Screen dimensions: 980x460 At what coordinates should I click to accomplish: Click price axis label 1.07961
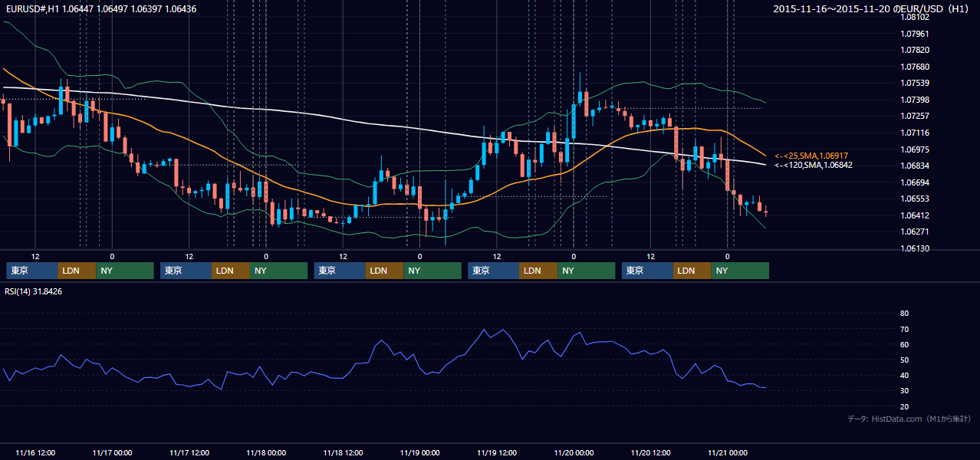coord(914,34)
